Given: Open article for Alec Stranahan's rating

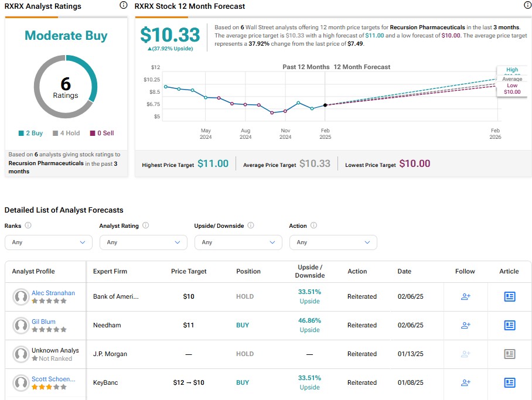Looking at the screenshot, I should point(510,296).
